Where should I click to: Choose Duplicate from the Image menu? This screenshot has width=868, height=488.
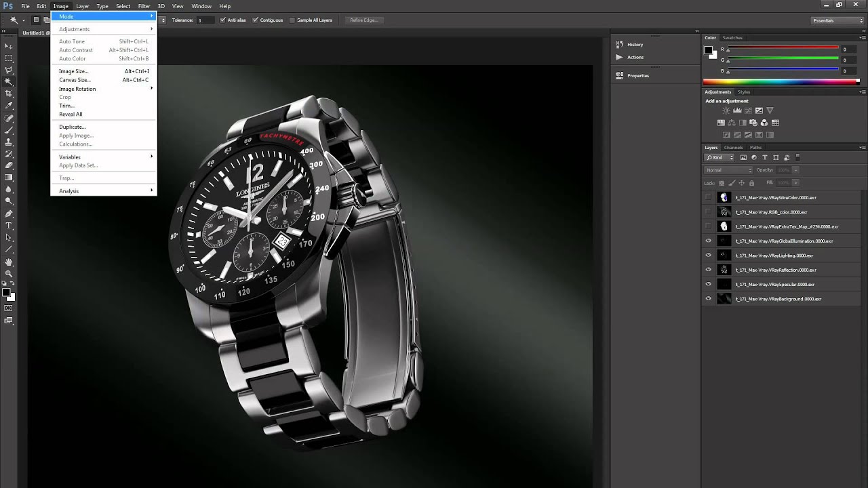pos(104,127)
